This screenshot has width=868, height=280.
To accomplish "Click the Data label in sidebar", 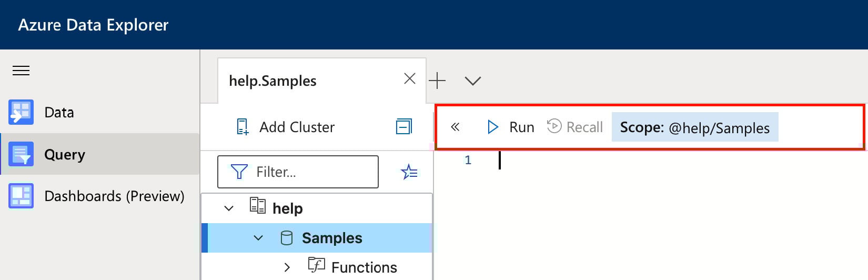I will 59,112.
